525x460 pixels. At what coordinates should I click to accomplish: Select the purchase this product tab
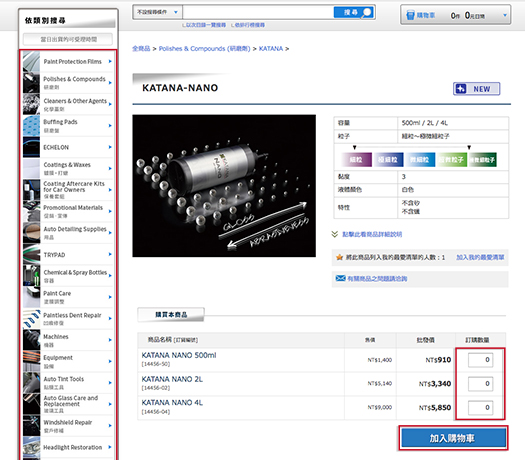tap(171, 315)
